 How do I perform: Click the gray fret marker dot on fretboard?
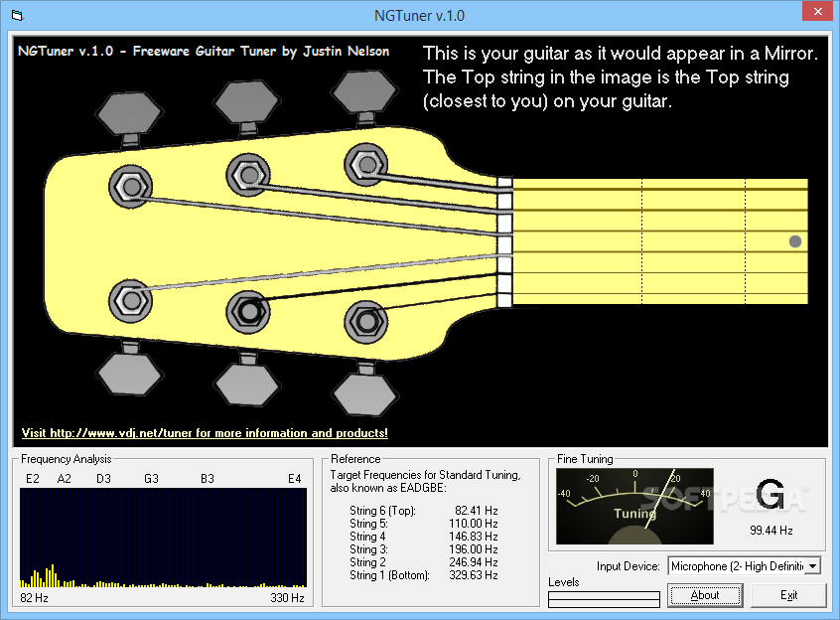(795, 241)
